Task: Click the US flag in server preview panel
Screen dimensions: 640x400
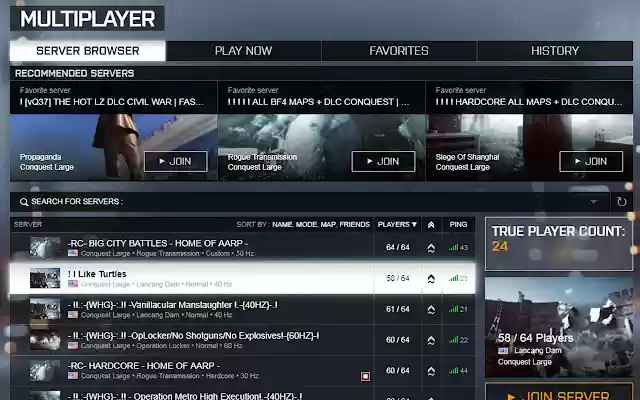Action: click(x=503, y=351)
